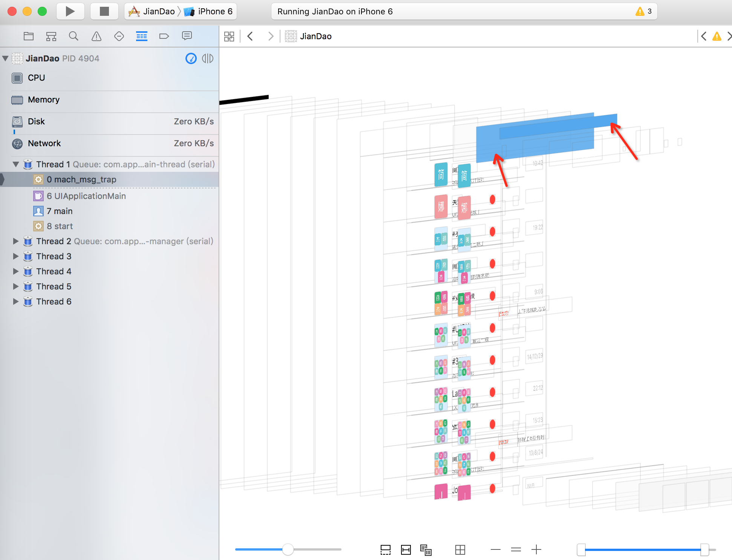Click the 19:22 timestamp label
732x560 pixels.
pyautogui.click(x=538, y=228)
